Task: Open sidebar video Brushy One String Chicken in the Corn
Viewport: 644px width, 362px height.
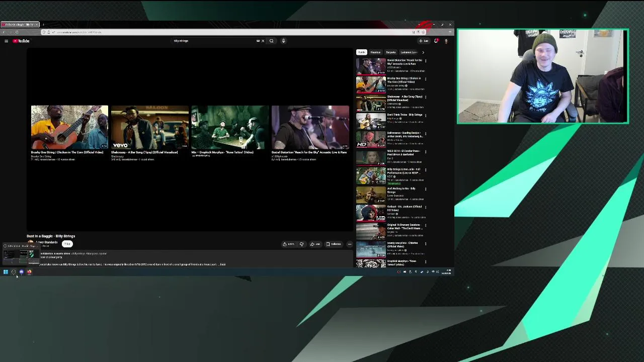Action: (x=371, y=84)
